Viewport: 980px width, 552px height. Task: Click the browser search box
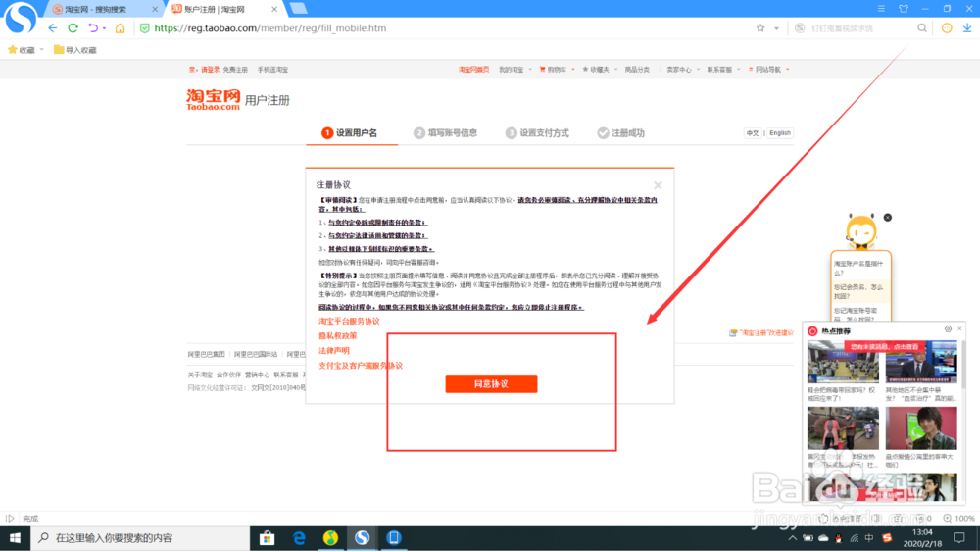point(861,28)
